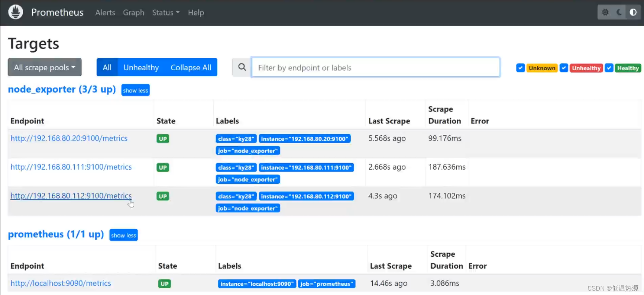Open the localhost:9090 metrics endpoint
The height and width of the screenshot is (295, 644).
pyautogui.click(x=61, y=283)
